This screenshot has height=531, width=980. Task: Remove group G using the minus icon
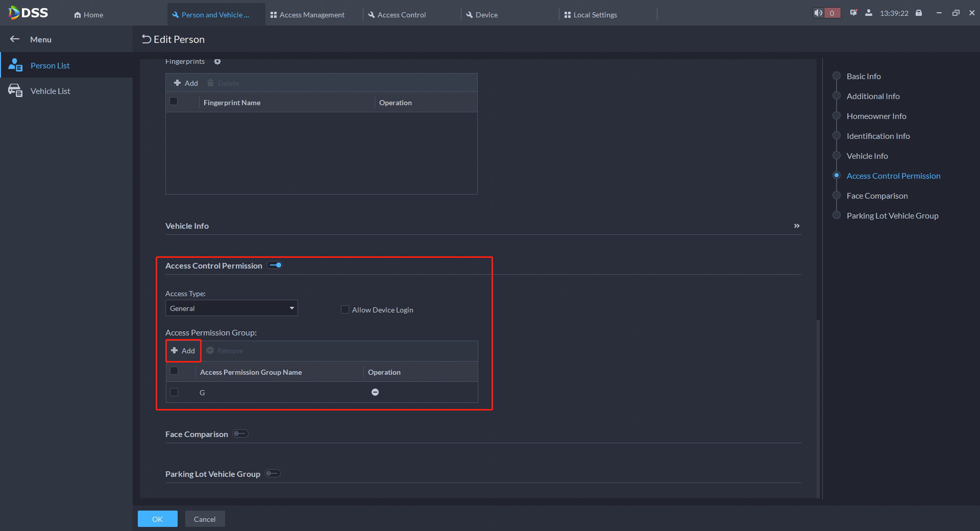click(x=375, y=392)
